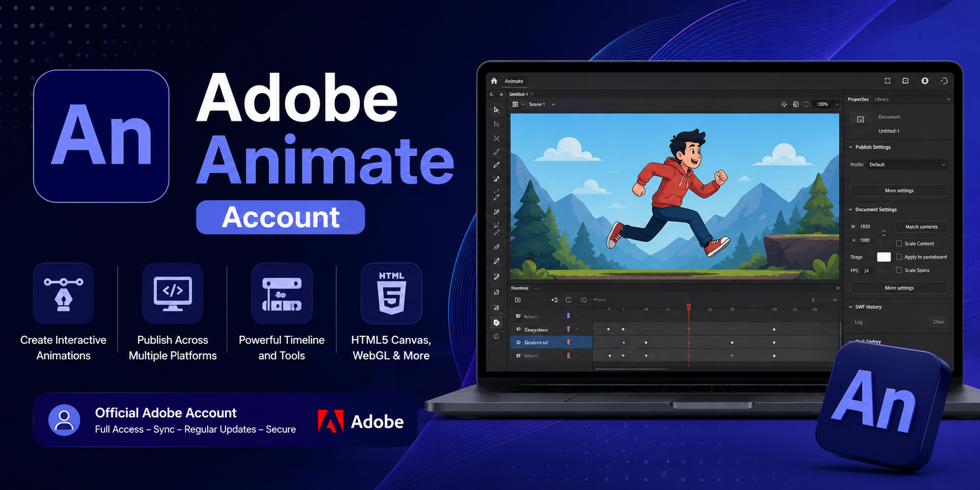
Task: Click the FPS field showing 24
Action: click(x=867, y=271)
